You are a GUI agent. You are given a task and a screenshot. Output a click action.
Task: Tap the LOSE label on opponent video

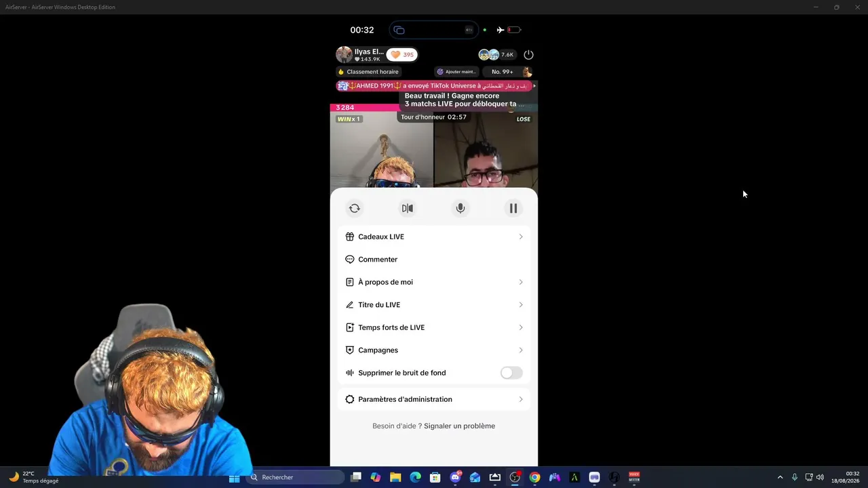tap(524, 119)
